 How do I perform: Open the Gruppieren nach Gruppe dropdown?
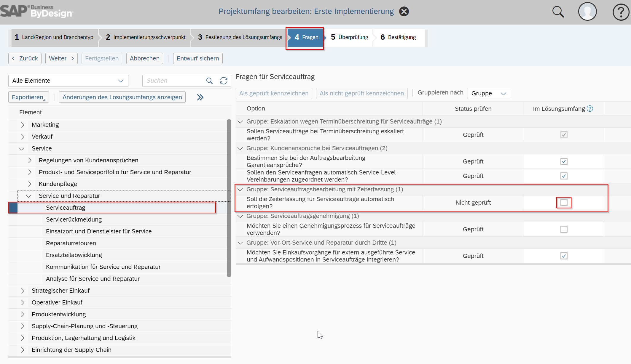point(489,93)
